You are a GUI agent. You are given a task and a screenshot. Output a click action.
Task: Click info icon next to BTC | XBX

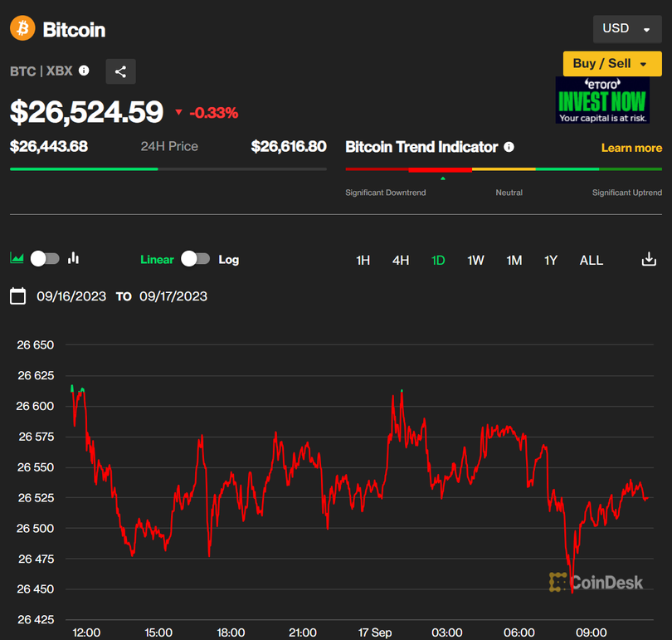(x=84, y=71)
